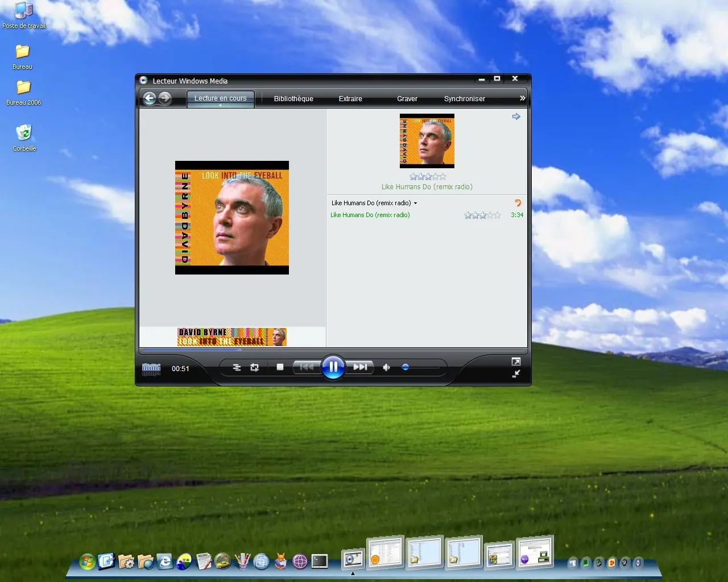Open the Bibliothèque tab
This screenshot has height=582, width=728.
[x=293, y=99]
